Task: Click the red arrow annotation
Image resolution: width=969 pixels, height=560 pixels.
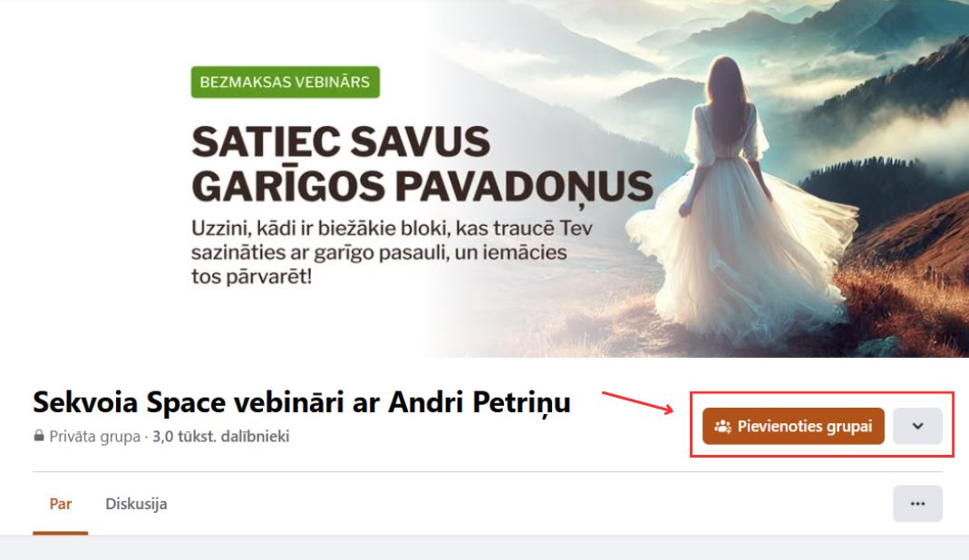Action: click(638, 402)
